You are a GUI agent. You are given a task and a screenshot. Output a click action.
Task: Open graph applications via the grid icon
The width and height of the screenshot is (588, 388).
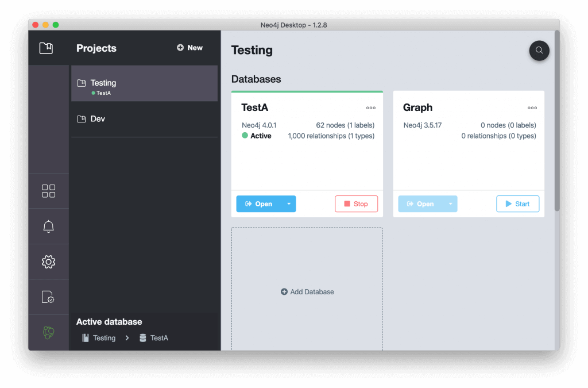[x=48, y=190]
